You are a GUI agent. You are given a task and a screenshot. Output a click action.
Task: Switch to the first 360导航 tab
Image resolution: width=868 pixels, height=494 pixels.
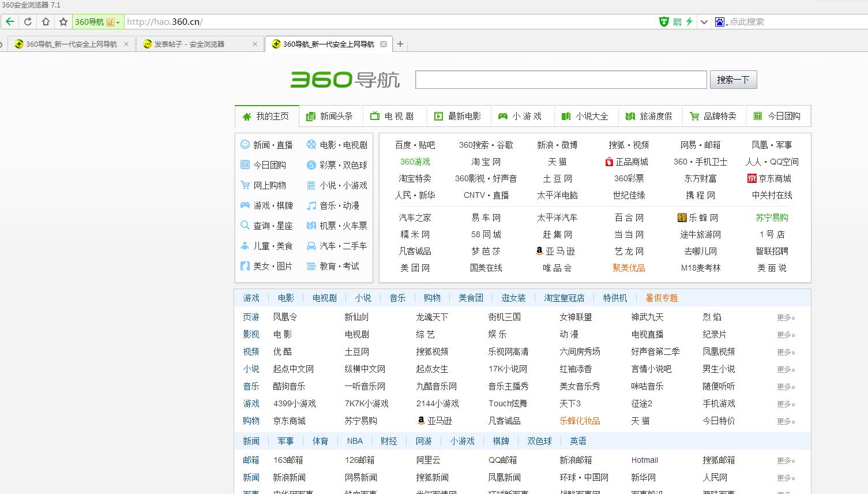(71, 44)
